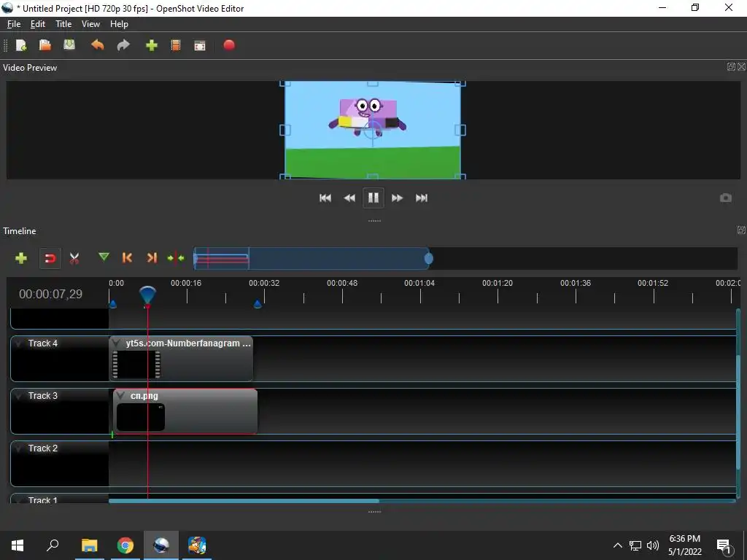The image size is (747, 560).
Task: Open the Title menu
Action: click(x=63, y=24)
